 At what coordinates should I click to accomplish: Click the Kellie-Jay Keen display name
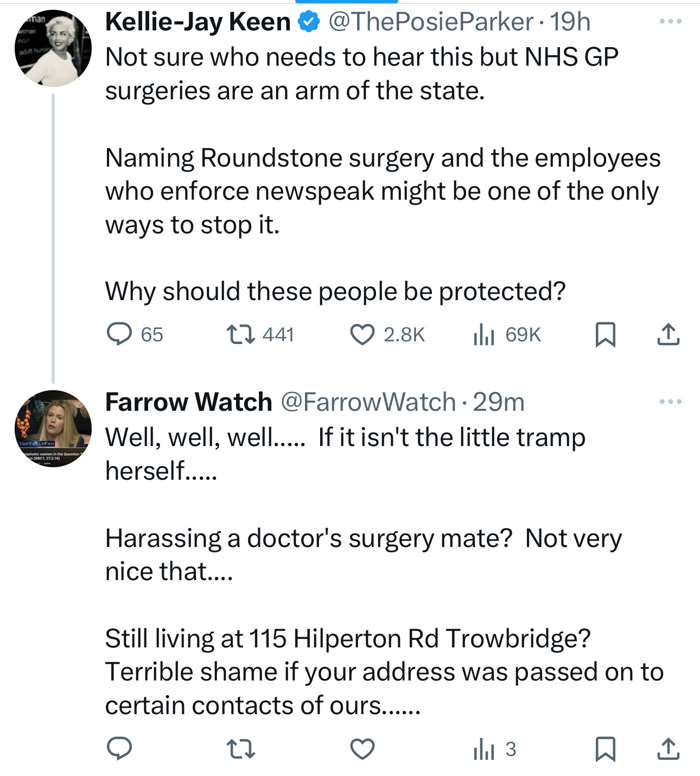(x=198, y=22)
